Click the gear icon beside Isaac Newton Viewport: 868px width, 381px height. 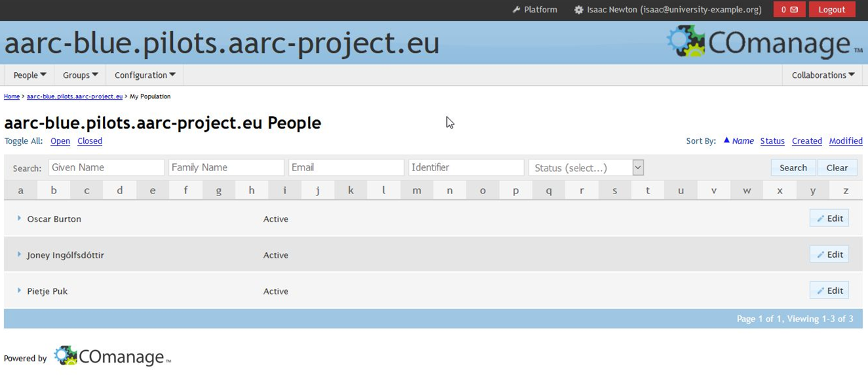pyautogui.click(x=578, y=10)
